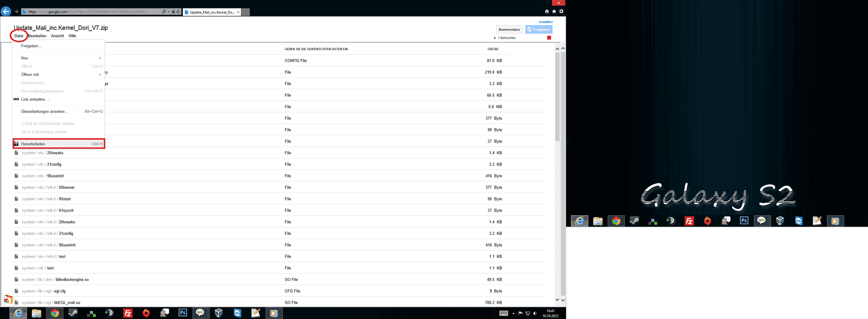Open File Explorer on the left monitor taskbar
This screenshot has width=868, height=319.
coord(37,313)
